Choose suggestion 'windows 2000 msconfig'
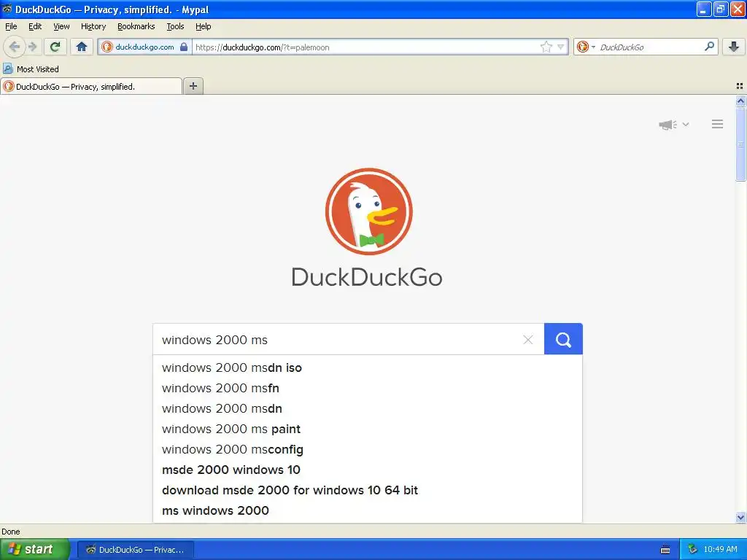 point(368,449)
